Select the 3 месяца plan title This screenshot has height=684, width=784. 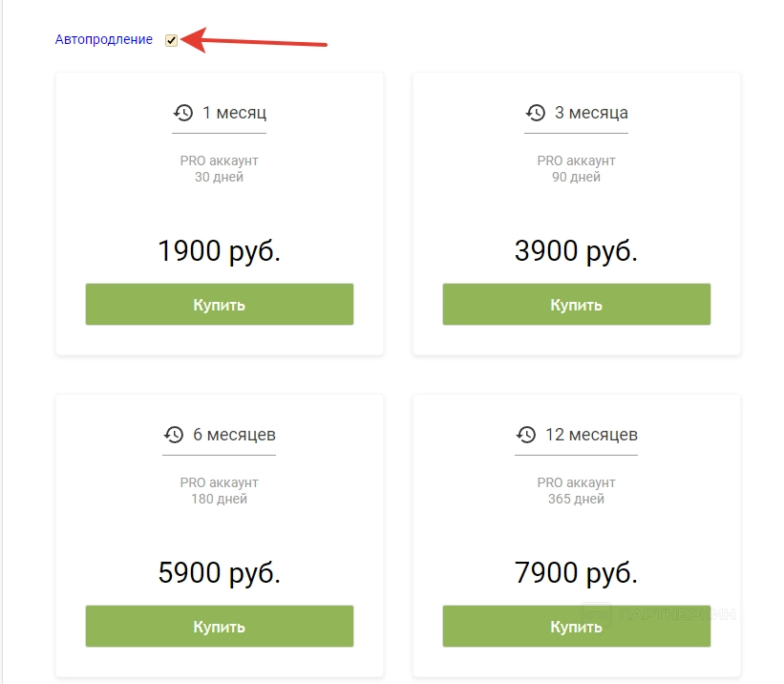point(591,113)
